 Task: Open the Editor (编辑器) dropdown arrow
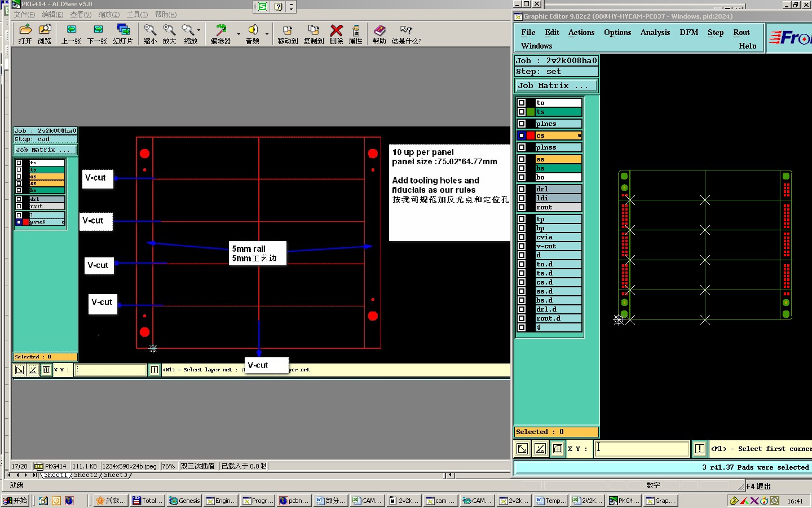239,34
